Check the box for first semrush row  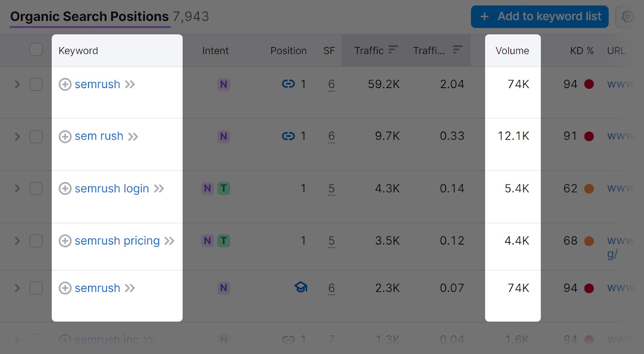tap(36, 84)
